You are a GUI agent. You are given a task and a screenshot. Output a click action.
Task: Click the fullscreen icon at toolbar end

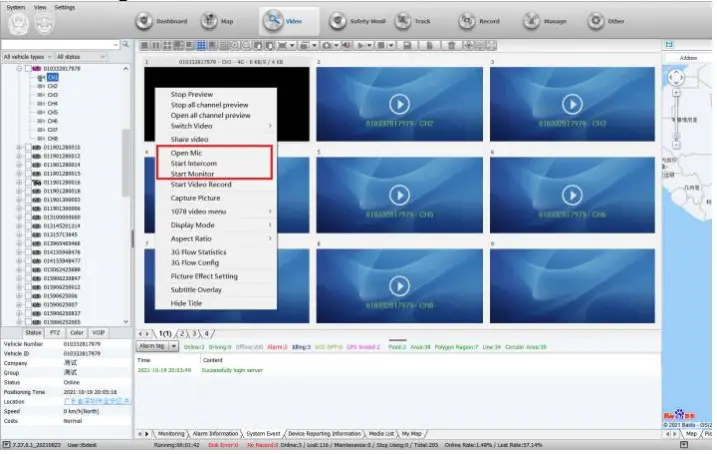[491, 45]
